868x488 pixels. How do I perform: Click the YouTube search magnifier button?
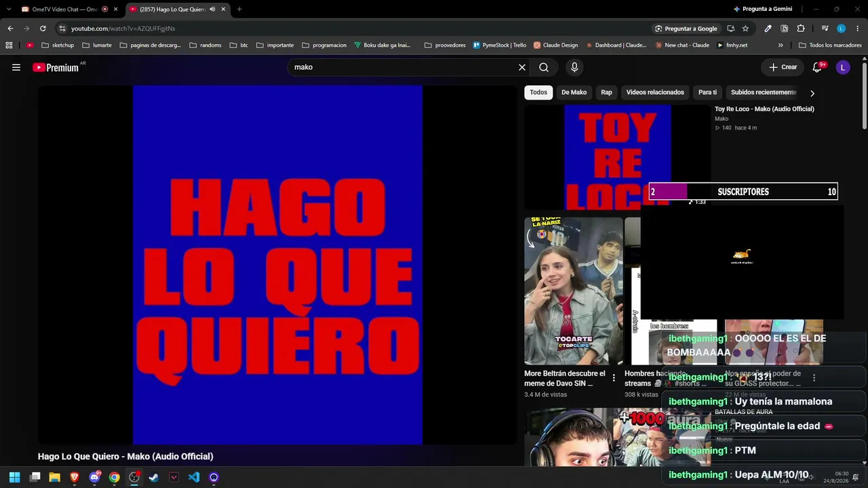click(x=544, y=67)
